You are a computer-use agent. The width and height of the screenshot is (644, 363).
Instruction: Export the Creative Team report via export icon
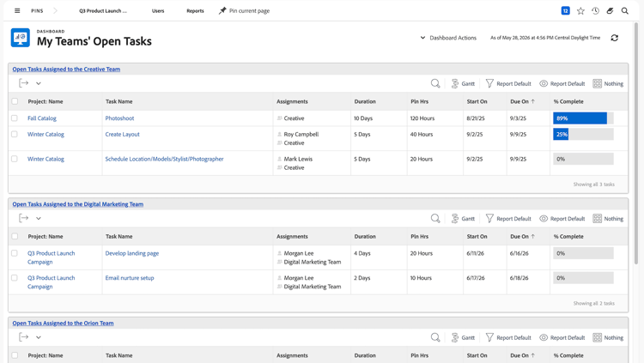(24, 83)
